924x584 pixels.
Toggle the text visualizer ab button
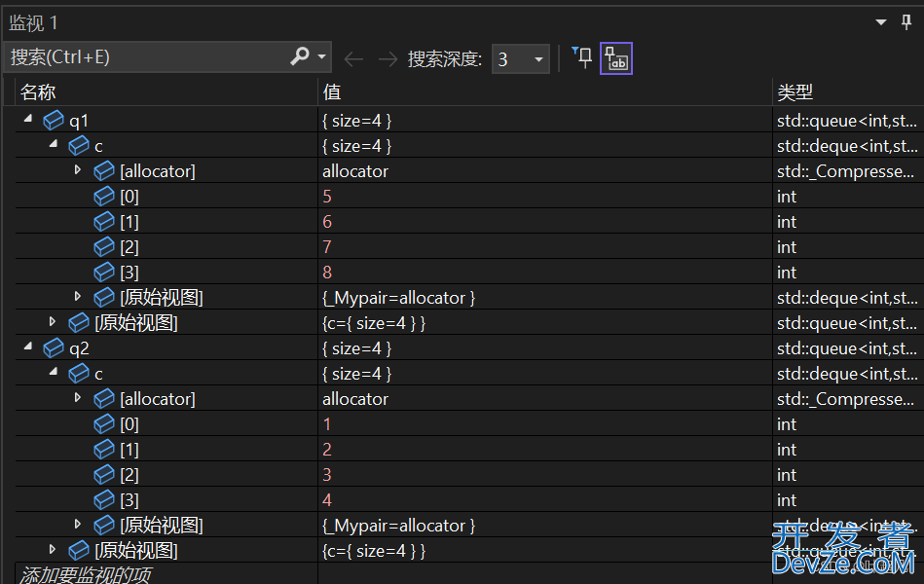615,58
